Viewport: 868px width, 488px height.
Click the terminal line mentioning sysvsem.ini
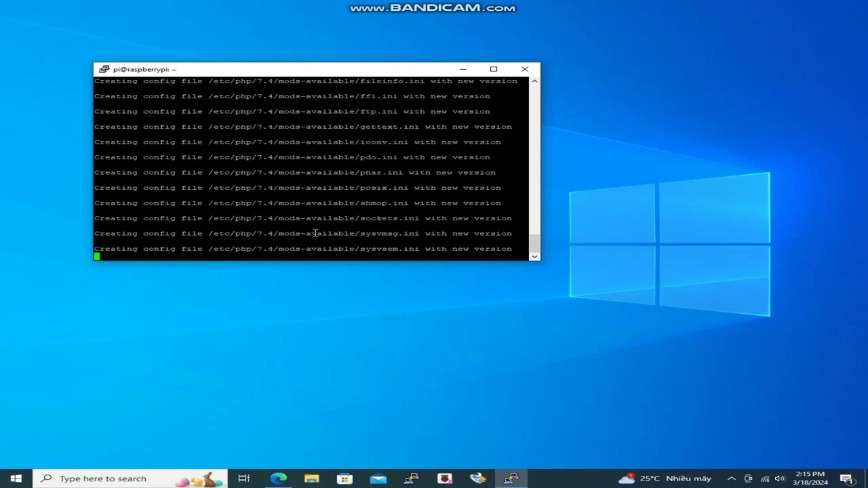[303, 249]
